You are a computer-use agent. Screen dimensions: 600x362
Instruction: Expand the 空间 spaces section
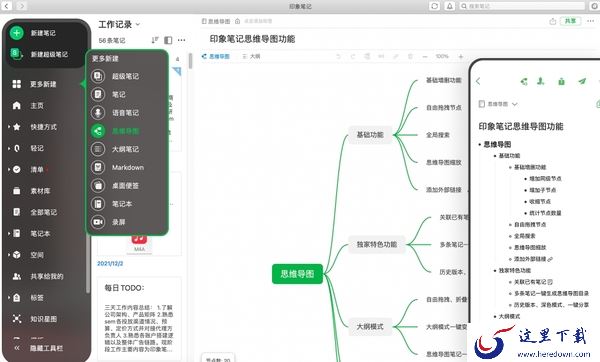point(9,254)
